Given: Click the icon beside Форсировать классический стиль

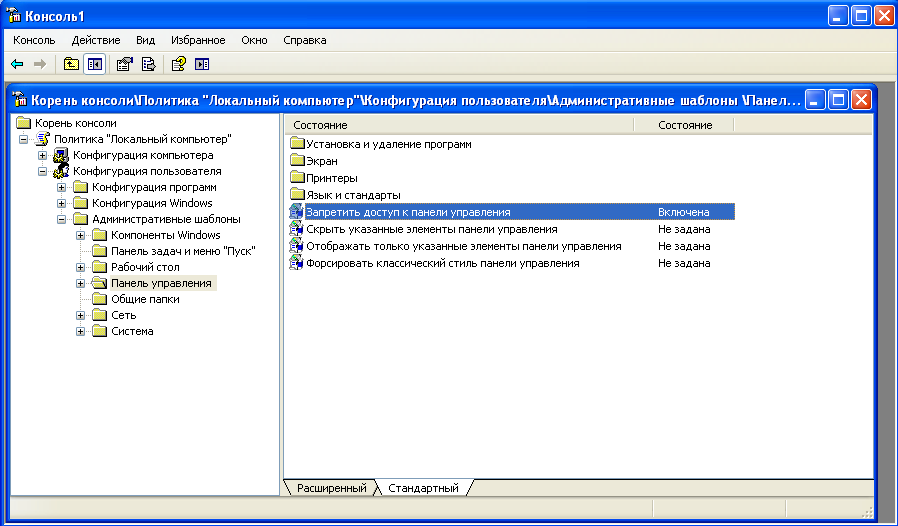Looking at the screenshot, I should 296,264.
